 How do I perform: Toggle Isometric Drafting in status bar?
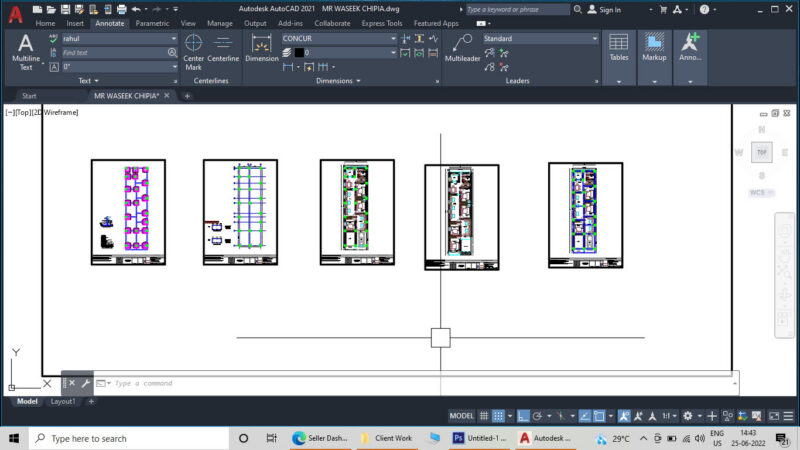point(561,416)
